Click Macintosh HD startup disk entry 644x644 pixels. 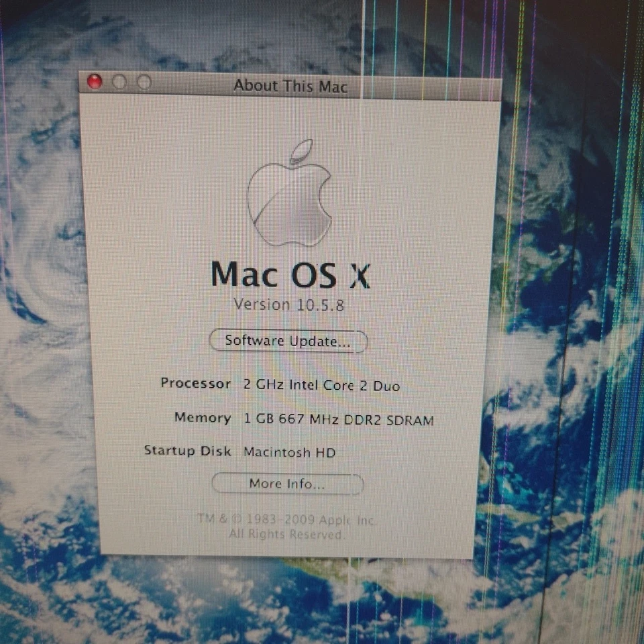tap(290, 452)
